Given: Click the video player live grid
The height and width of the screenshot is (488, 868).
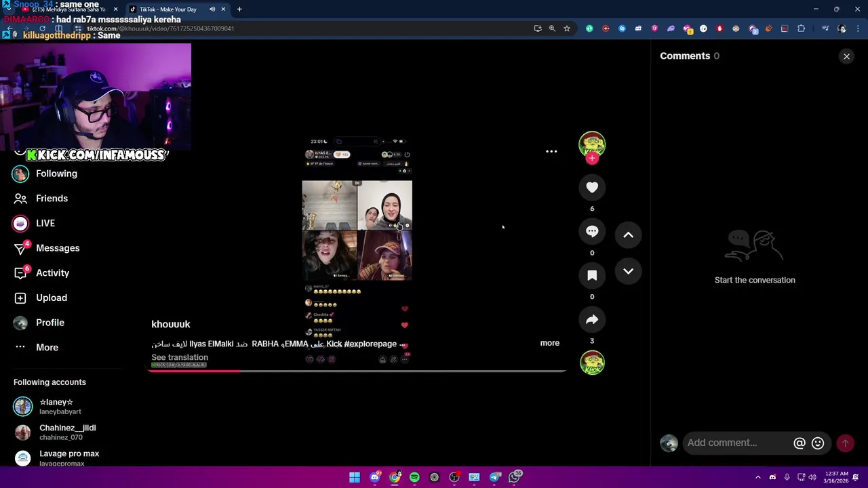Looking at the screenshot, I should pyautogui.click(x=357, y=230).
